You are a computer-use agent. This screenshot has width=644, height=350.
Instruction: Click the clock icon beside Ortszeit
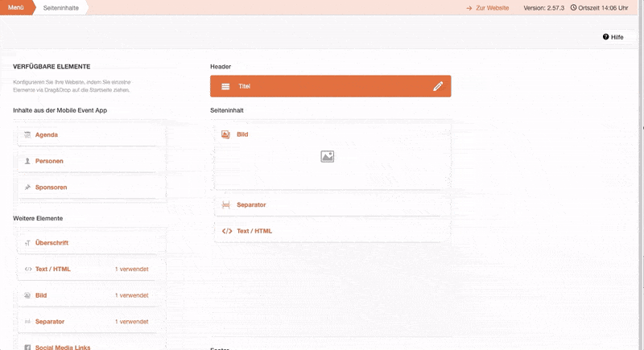pos(573,7)
